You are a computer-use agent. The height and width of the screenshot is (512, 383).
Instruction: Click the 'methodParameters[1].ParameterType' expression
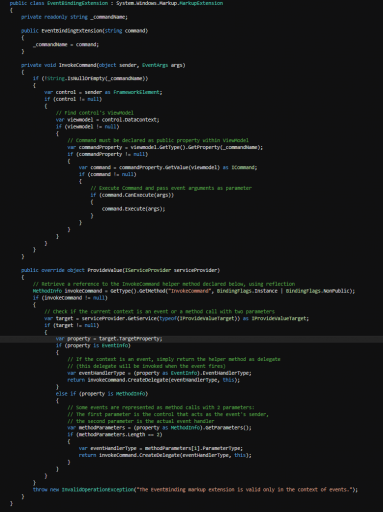point(192,448)
